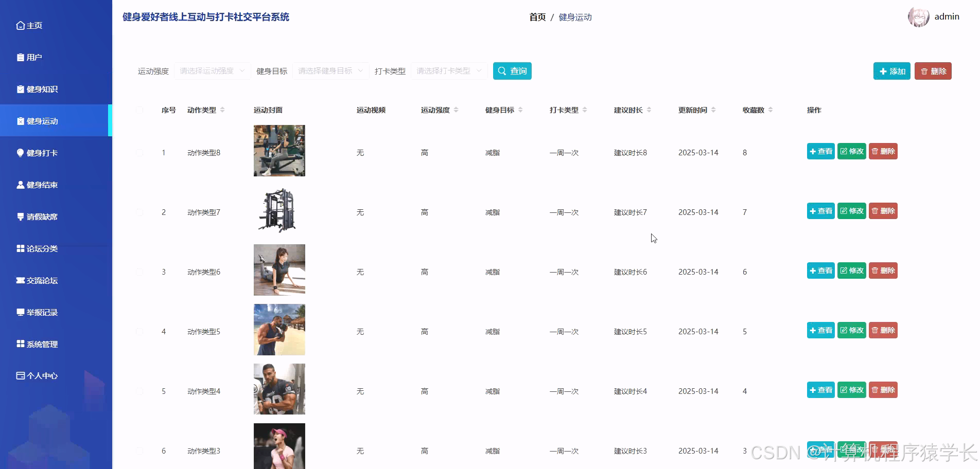The height and width of the screenshot is (469, 980).
Task: Open the 交流论坛 sidebar menu
Action: click(56, 280)
